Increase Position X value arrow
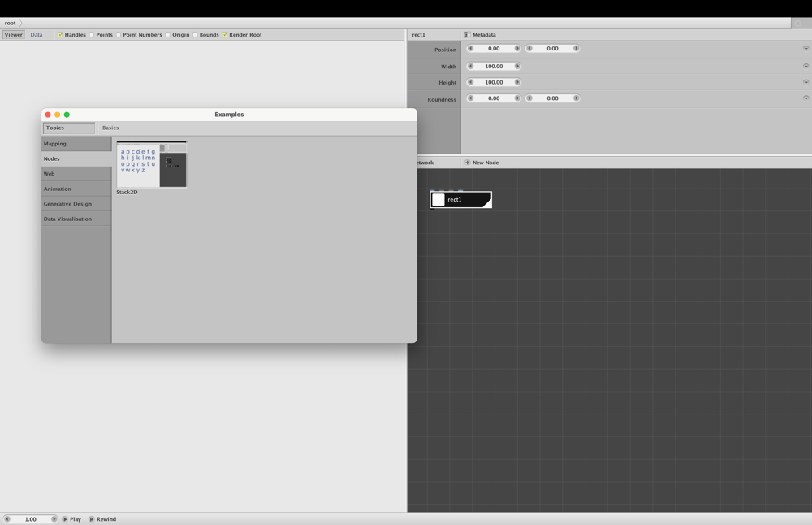Viewport: 812px width, 525px height. [x=516, y=48]
